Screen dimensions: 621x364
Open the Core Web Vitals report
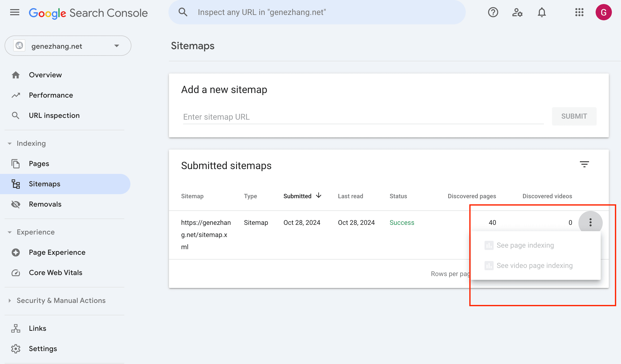tap(56, 272)
